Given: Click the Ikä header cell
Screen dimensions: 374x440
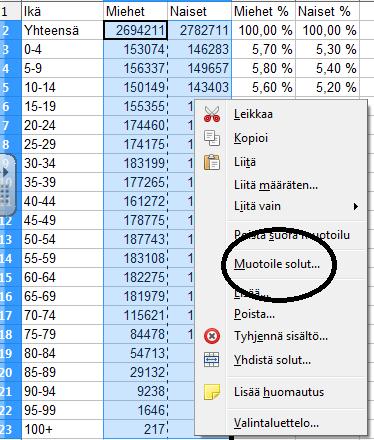Looking at the screenshot, I should point(62,12).
